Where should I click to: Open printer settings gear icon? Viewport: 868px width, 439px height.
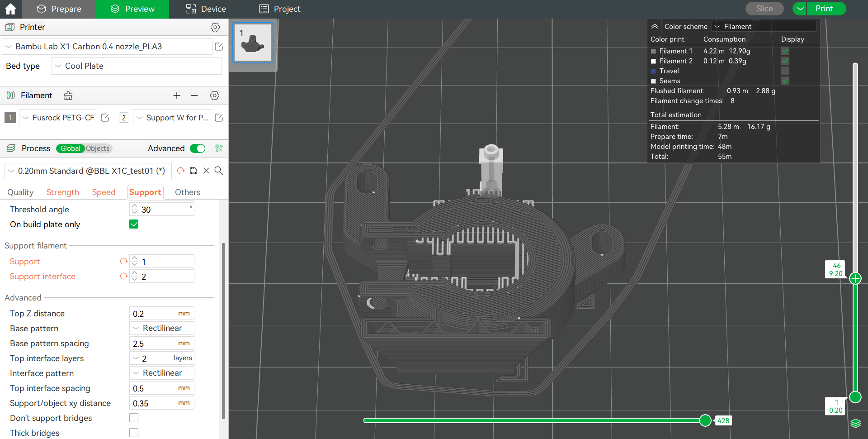pyautogui.click(x=215, y=27)
